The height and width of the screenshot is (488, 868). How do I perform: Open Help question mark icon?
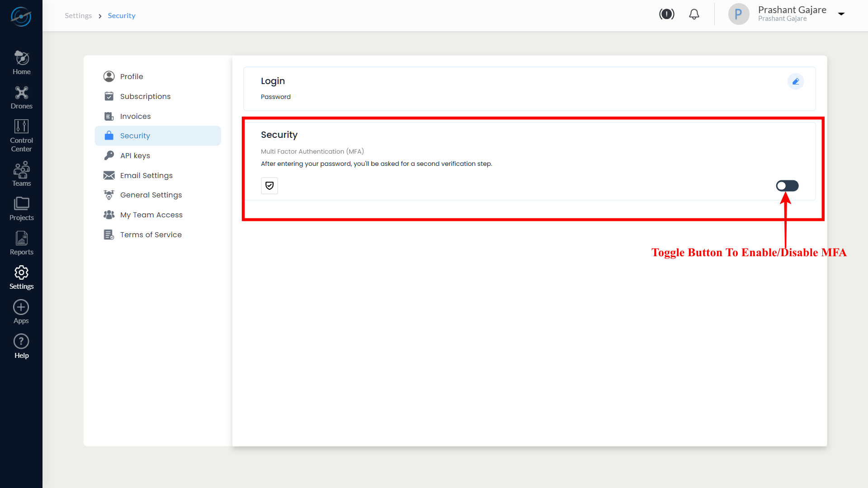(x=21, y=346)
